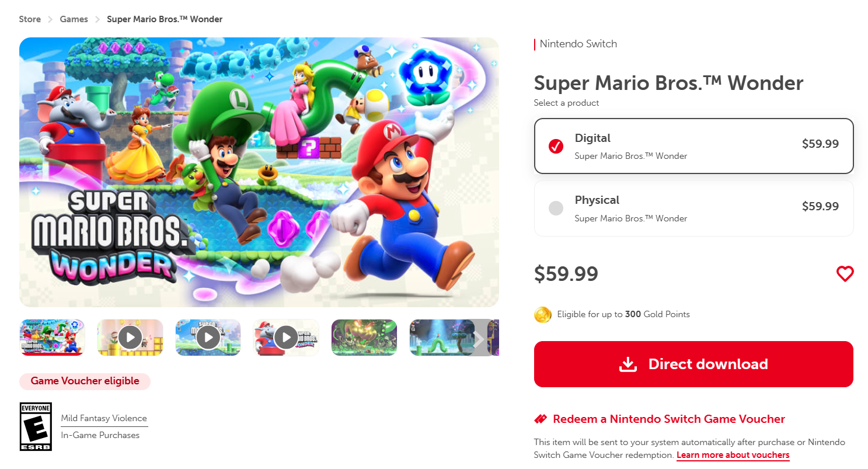
Task: Click the breadcrumb chevron after Games
Action: [97, 20]
